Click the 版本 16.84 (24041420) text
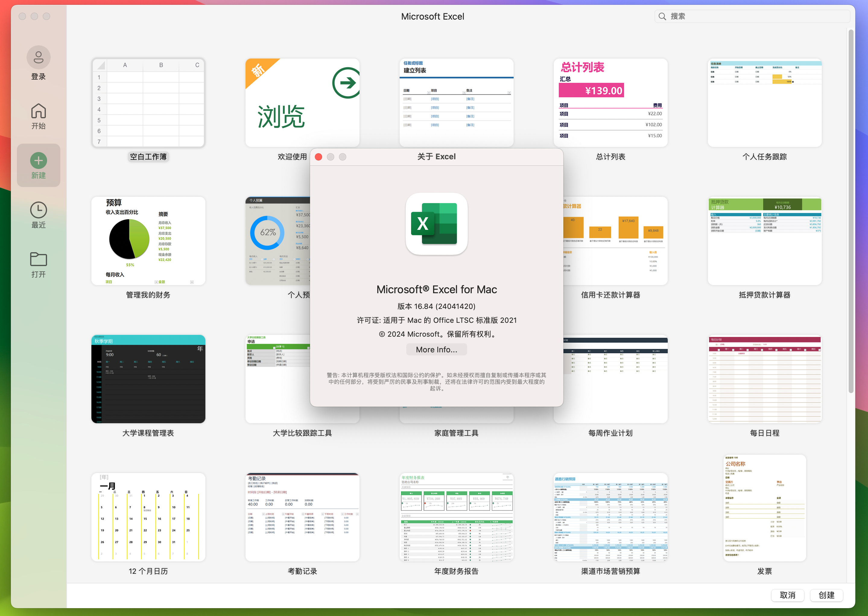The image size is (868, 616). point(436,306)
